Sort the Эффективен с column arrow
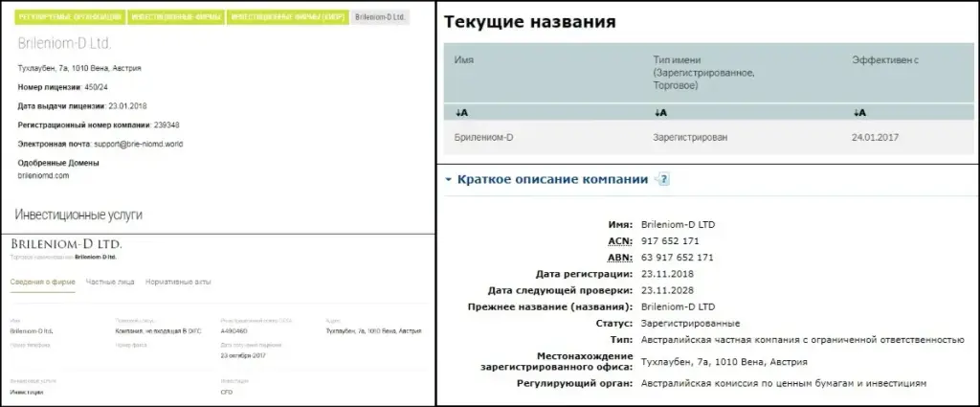The width and height of the screenshot is (980, 407). coord(859,113)
